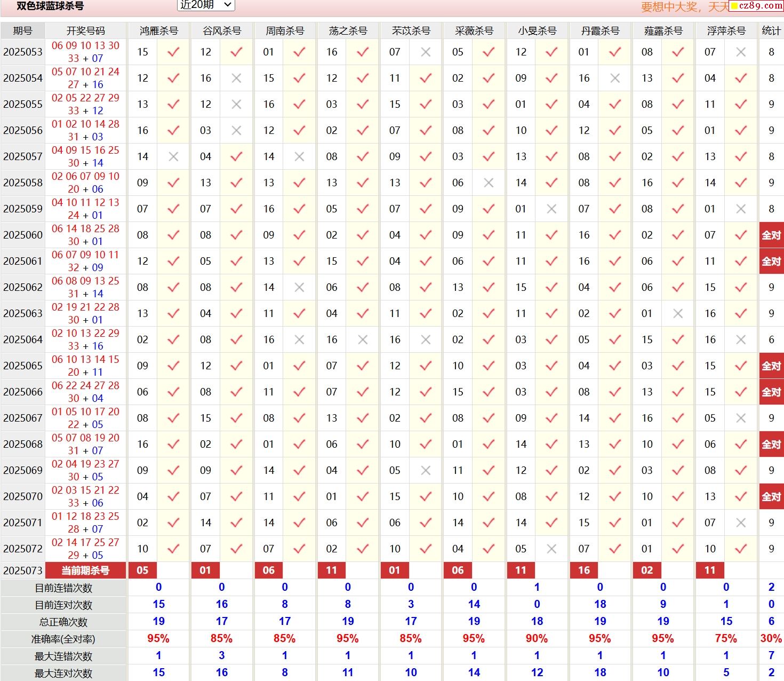Click the cz89.com link at top right
The image size is (784, 681).
click(x=757, y=6)
